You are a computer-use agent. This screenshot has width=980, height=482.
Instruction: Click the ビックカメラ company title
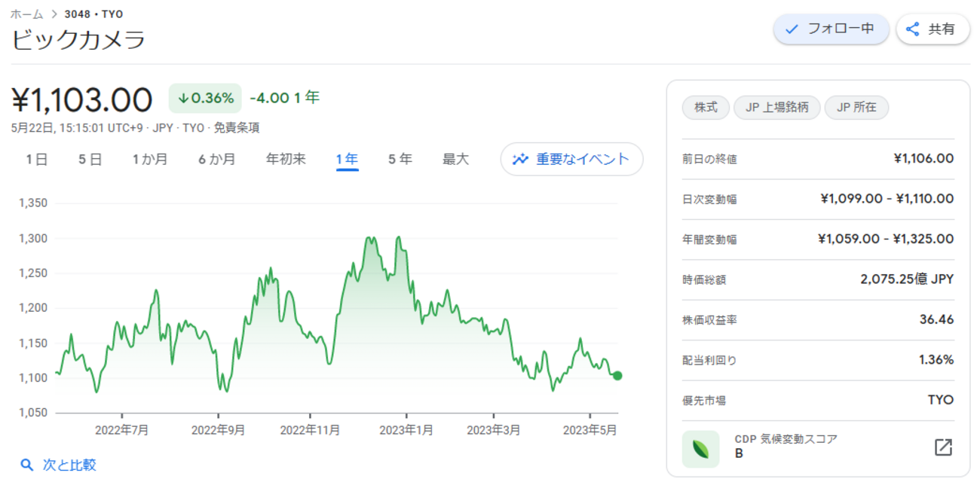(78, 39)
